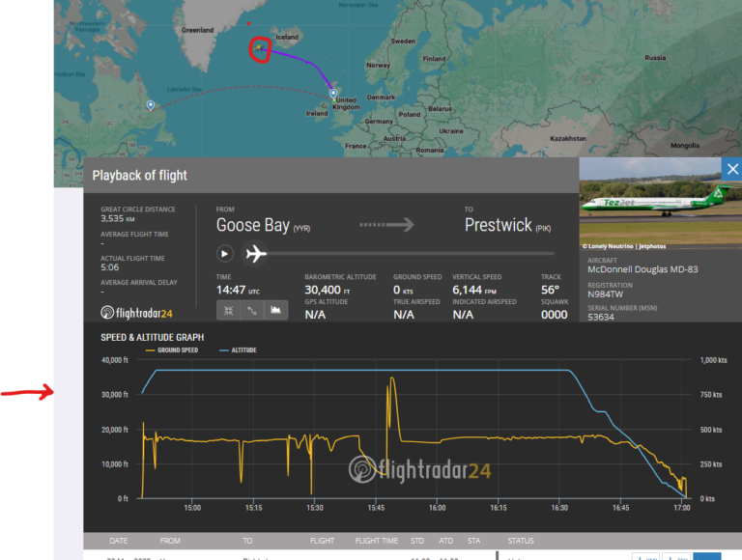
Task: Click the 15:00 time mark on graph axis
Action: 192,508
